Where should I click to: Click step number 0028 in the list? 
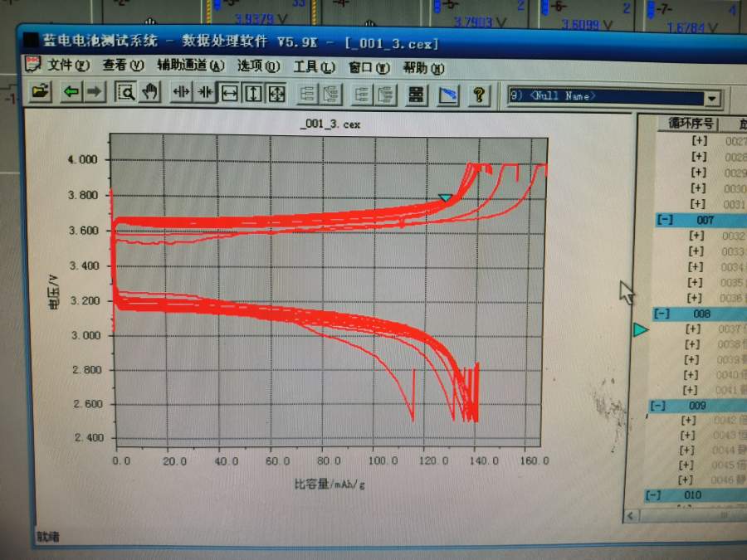click(735, 157)
